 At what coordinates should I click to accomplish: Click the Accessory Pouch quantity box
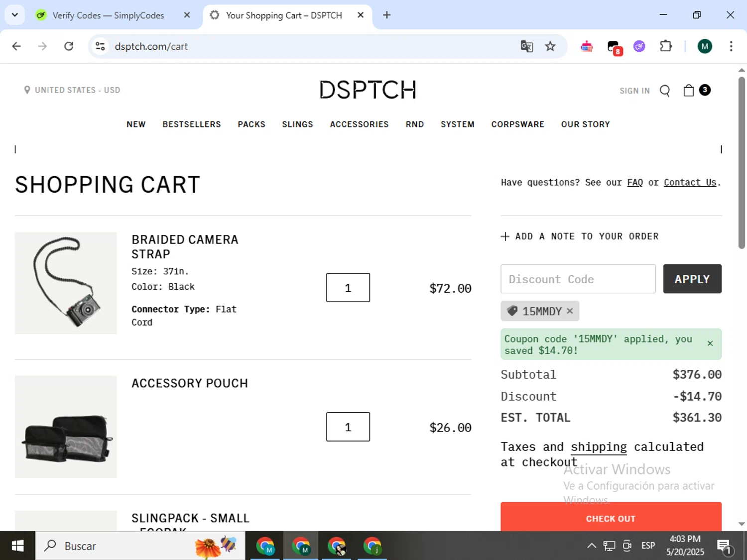(x=348, y=427)
